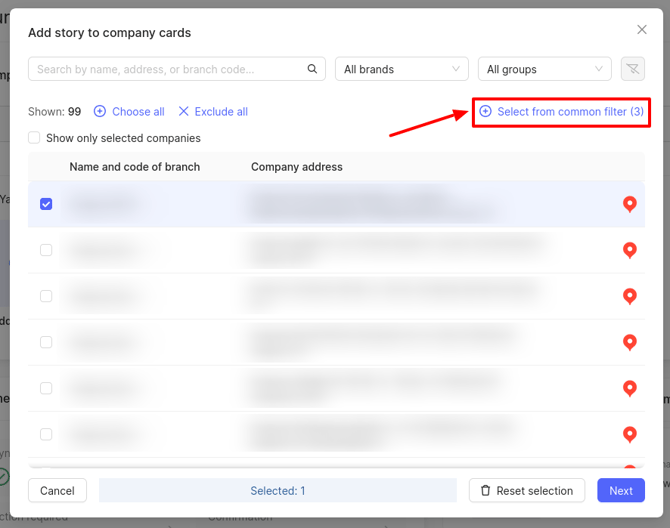
Task: Click map pin of fifth company row
Action: [x=630, y=388]
